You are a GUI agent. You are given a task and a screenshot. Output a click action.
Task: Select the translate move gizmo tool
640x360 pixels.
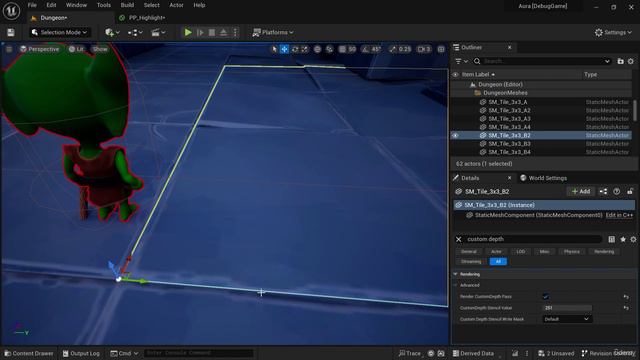[284, 49]
